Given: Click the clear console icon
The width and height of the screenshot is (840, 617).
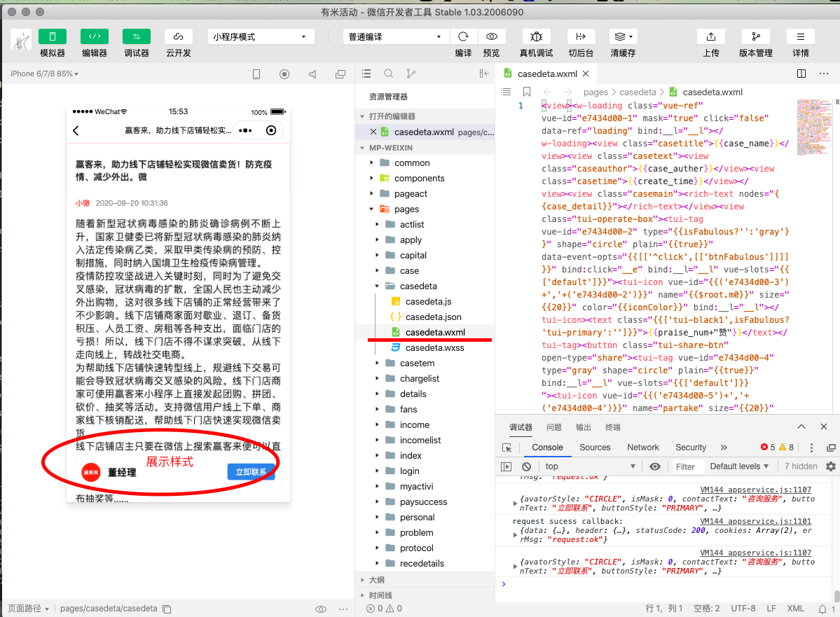Looking at the screenshot, I should click(527, 466).
